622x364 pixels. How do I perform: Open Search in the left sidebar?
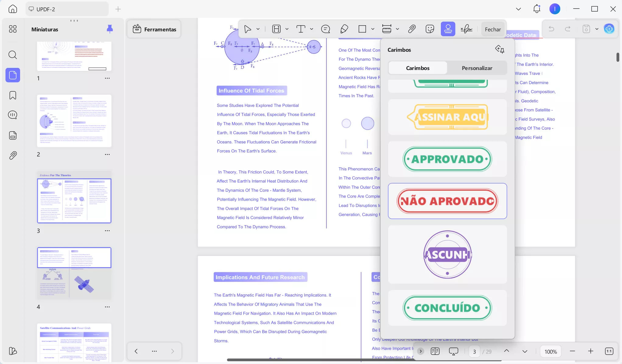[12, 55]
